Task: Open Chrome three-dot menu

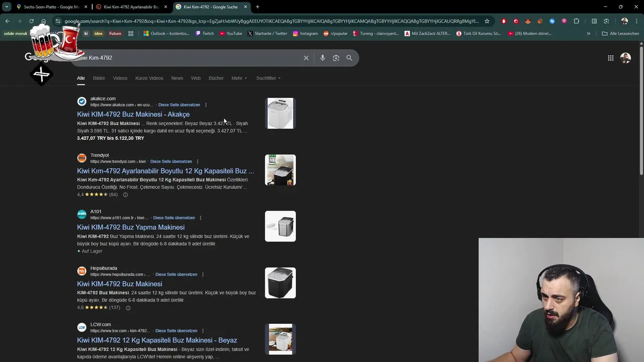Action: click(636, 21)
